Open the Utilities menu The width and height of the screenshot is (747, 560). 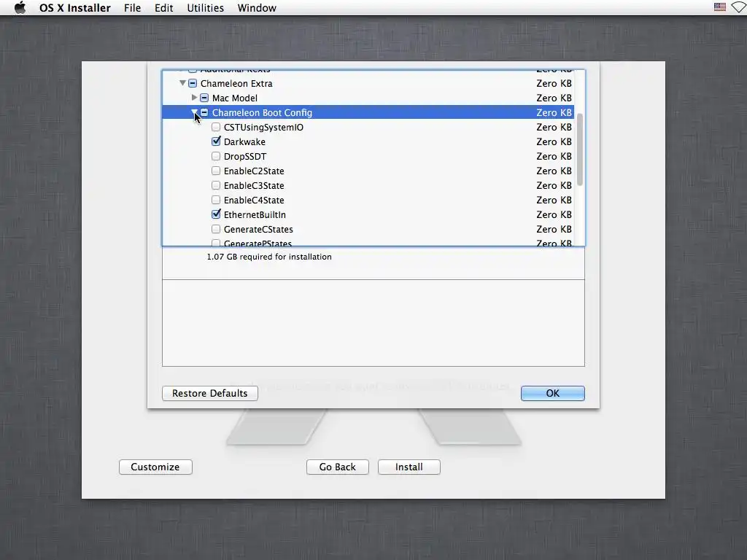[x=205, y=8]
